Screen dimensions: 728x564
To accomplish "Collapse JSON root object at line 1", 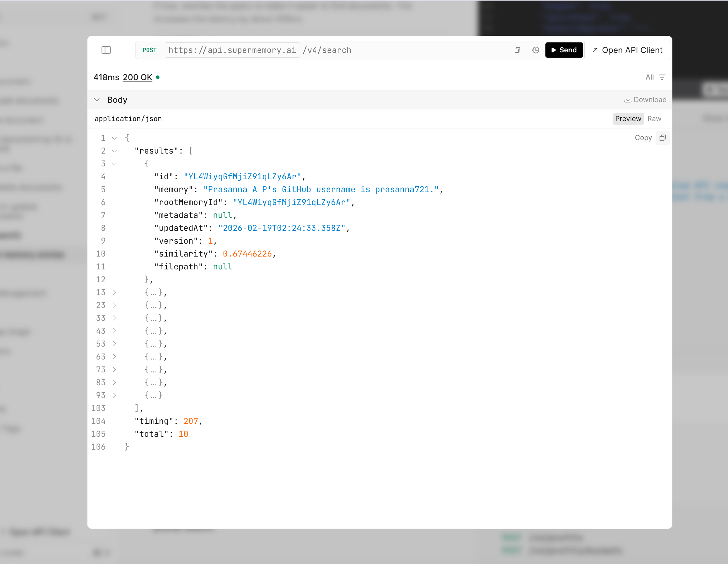I will (114, 138).
